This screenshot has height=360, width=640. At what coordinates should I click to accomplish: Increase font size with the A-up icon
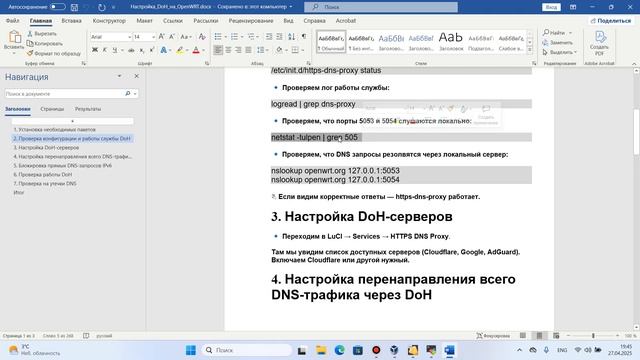pos(162,37)
